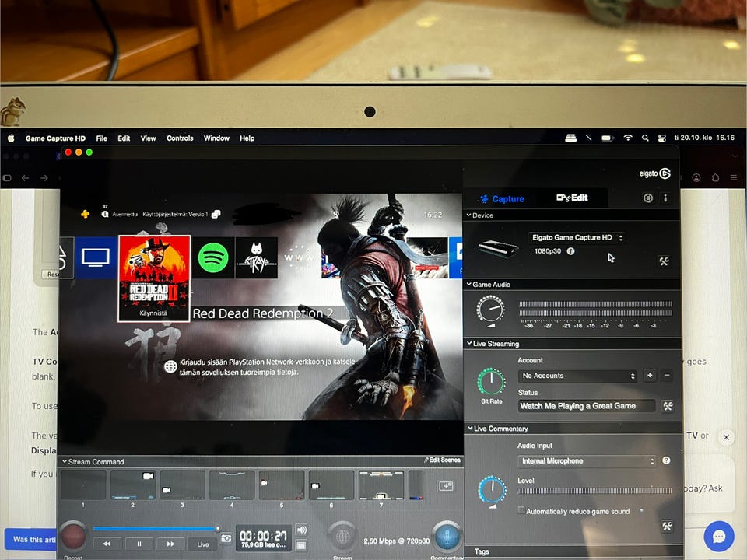Switch to Live view
The width and height of the screenshot is (747, 560).
click(x=203, y=544)
